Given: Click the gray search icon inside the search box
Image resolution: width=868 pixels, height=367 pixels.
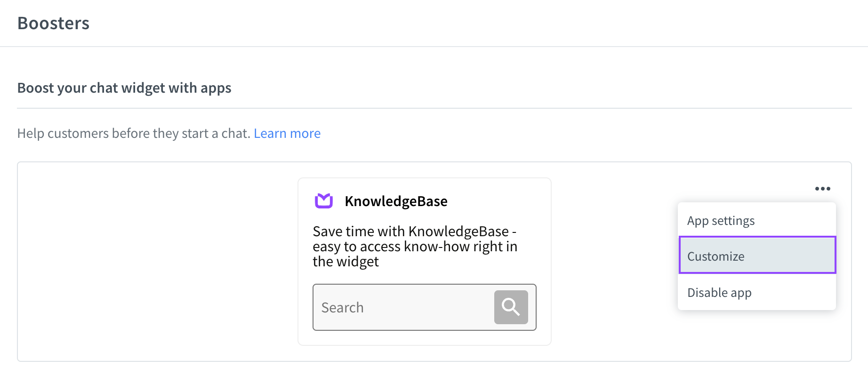Looking at the screenshot, I should pyautogui.click(x=511, y=307).
